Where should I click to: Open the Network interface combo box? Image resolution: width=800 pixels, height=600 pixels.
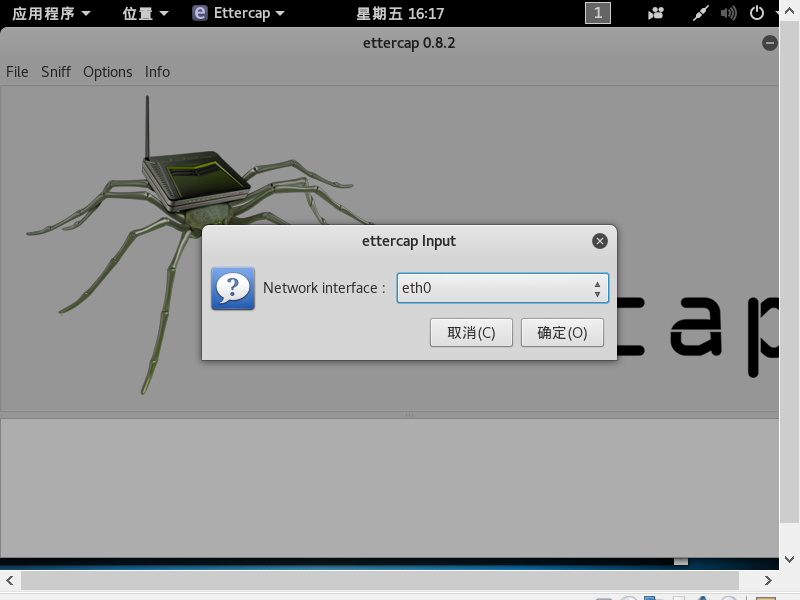pos(503,288)
